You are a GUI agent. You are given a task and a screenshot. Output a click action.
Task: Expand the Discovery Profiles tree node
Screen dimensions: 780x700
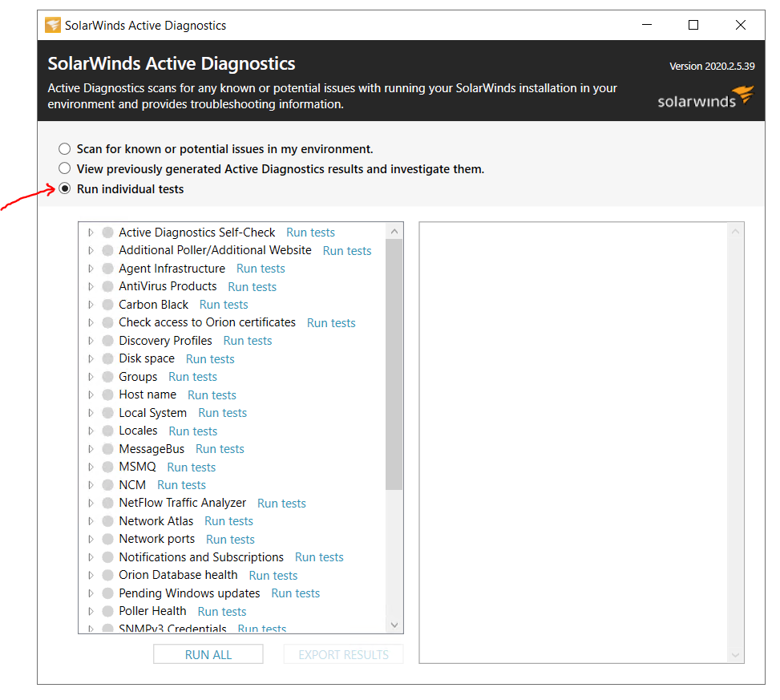click(x=91, y=341)
